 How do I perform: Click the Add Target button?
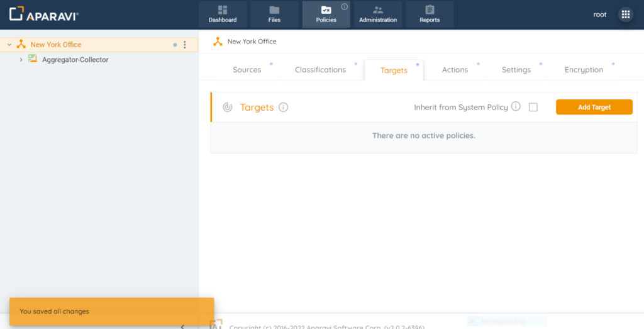[594, 107]
